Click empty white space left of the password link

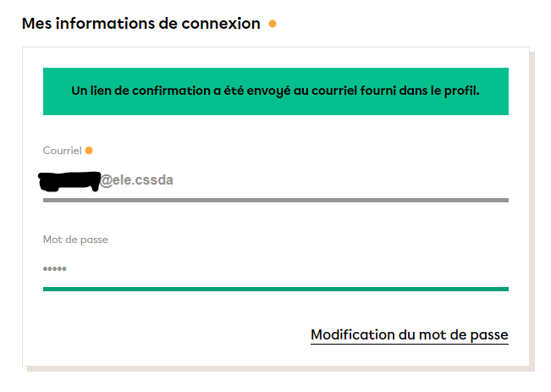(x=169, y=334)
